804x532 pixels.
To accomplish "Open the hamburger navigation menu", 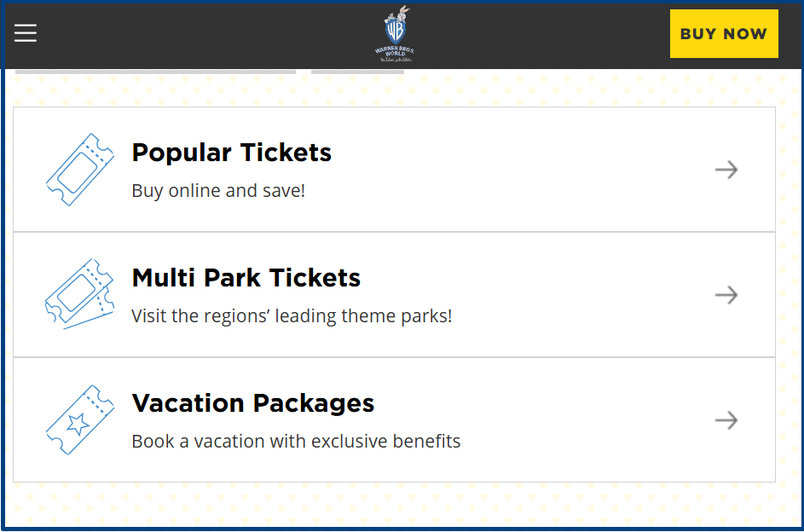I will [x=25, y=32].
